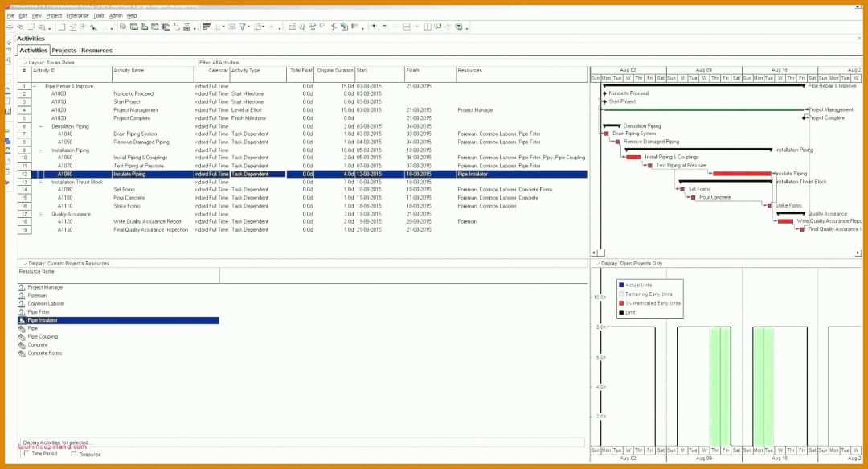Viewport: 868px width, 469px height.
Task: Collapse the Quality Assurance group
Action: click(40, 214)
